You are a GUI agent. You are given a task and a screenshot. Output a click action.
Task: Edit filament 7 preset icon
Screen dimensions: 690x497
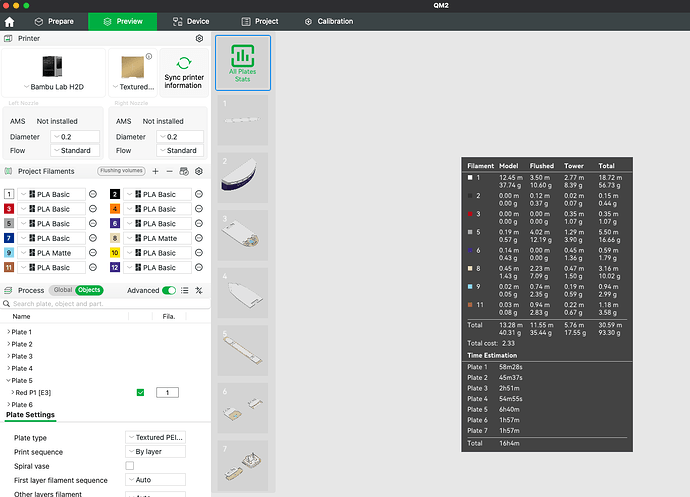coord(93,238)
